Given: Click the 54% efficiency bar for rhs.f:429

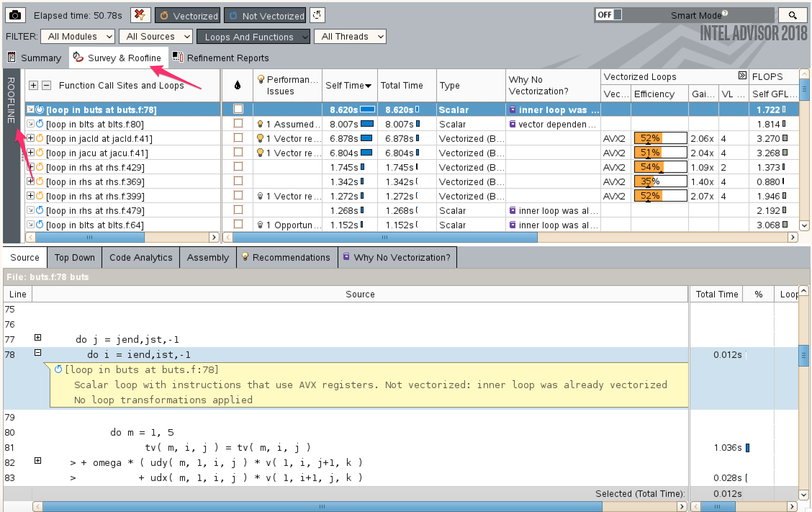Looking at the screenshot, I should point(660,167).
